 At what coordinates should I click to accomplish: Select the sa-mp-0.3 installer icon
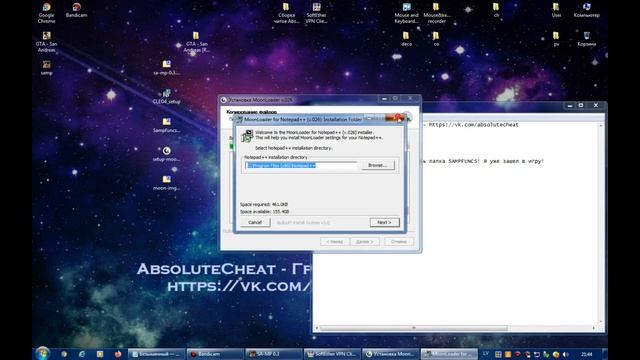(167, 68)
